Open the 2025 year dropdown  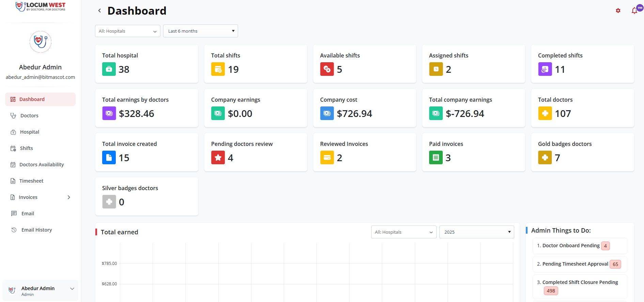476,232
